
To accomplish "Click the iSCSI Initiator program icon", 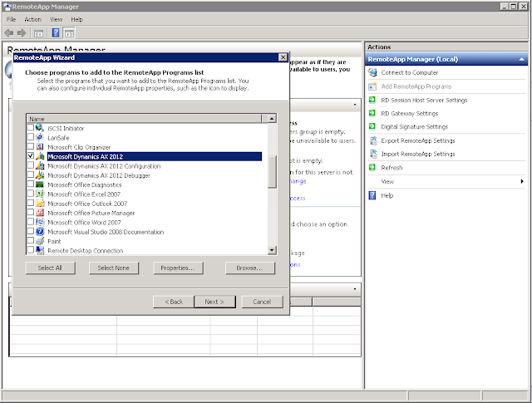I will (40, 128).
